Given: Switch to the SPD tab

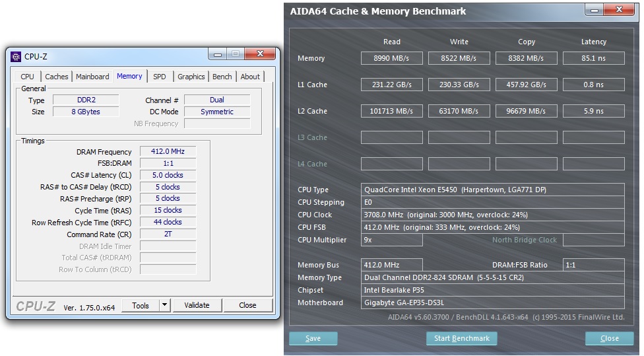Looking at the screenshot, I should click(x=160, y=77).
